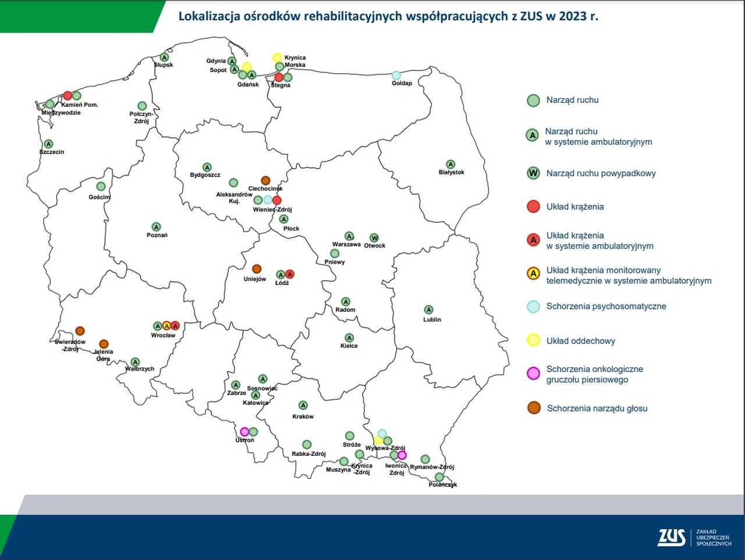Click the 'Wysowa-Zdrój' label text

pos(385,448)
